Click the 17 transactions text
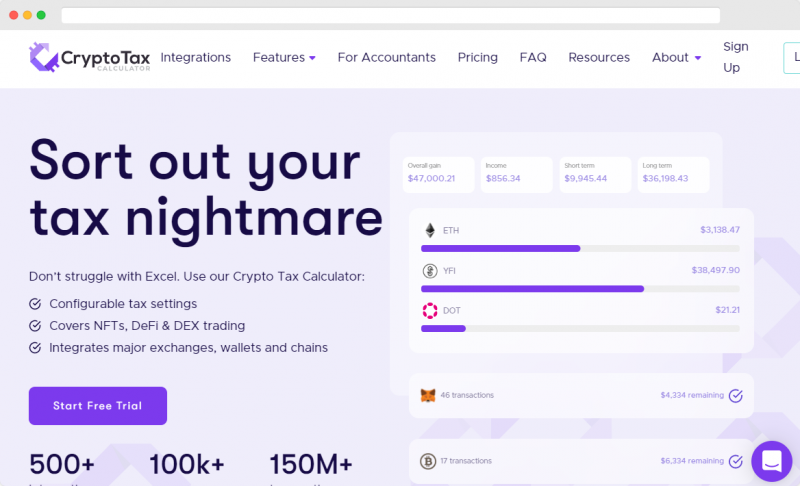 466,461
